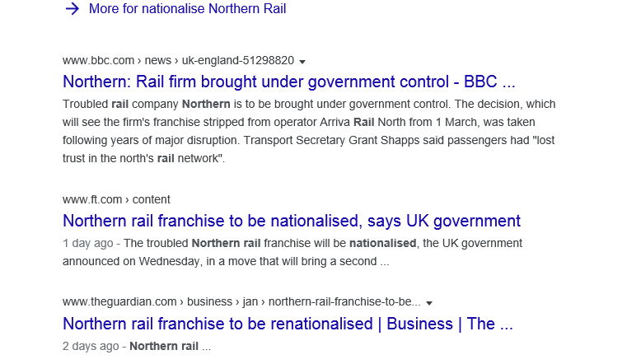This screenshot has height=364, width=627.
Task: Open the BBC headline about Northern rail firm
Action: (x=288, y=82)
